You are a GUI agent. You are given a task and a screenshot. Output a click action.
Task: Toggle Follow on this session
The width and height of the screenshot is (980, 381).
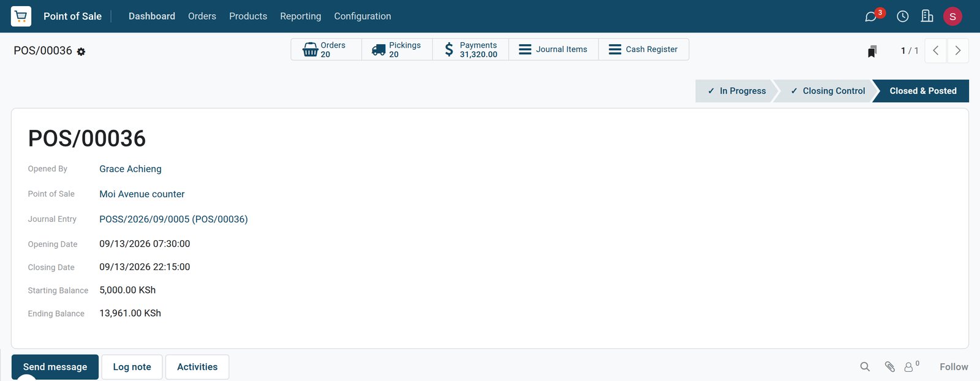tap(954, 367)
